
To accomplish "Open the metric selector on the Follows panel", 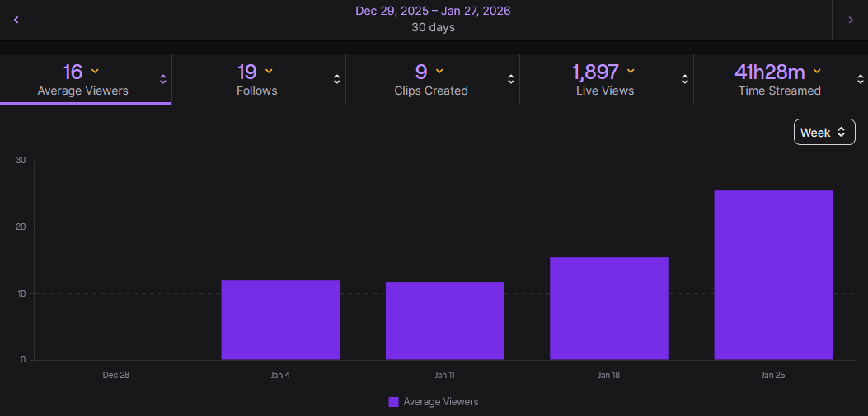I will [337, 79].
